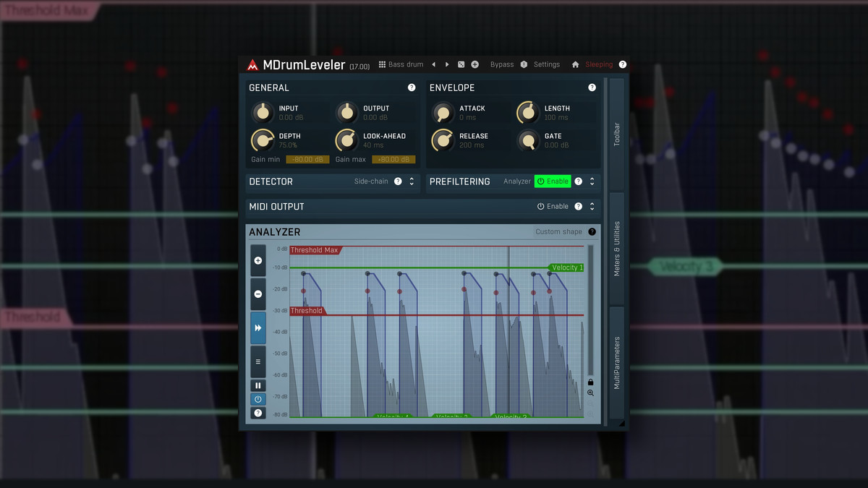Open the Meters & Utilities side tab
868x488 pixels.
pyautogui.click(x=617, y=249)
